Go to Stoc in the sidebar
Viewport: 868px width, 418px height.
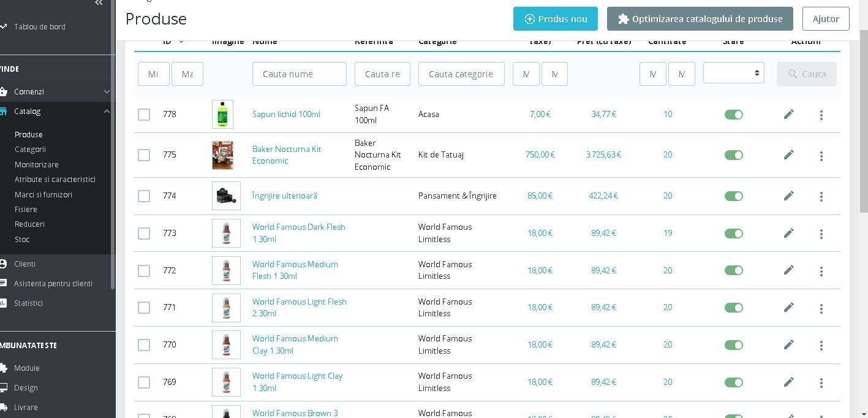[22, 239]
